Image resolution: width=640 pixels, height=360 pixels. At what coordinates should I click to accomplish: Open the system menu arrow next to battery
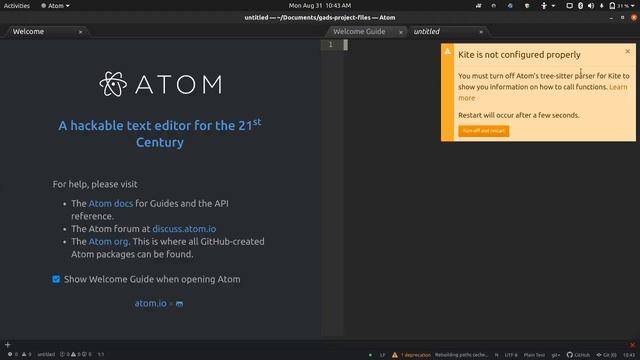[x=634, y=6]
